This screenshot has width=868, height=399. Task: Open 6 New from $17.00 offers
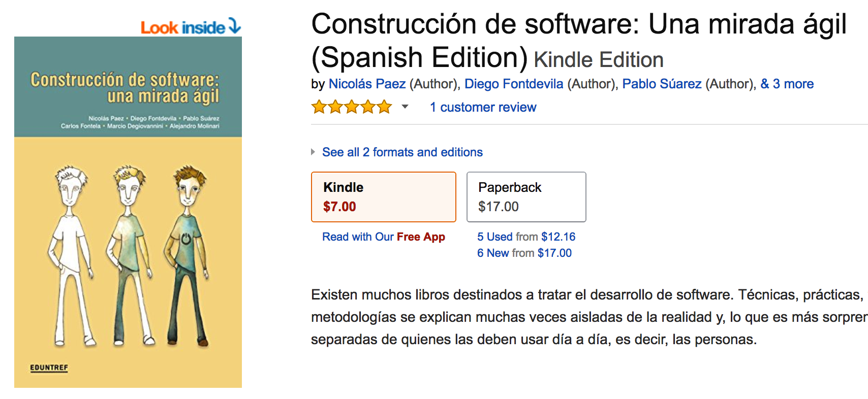click(x=524, y=253)
